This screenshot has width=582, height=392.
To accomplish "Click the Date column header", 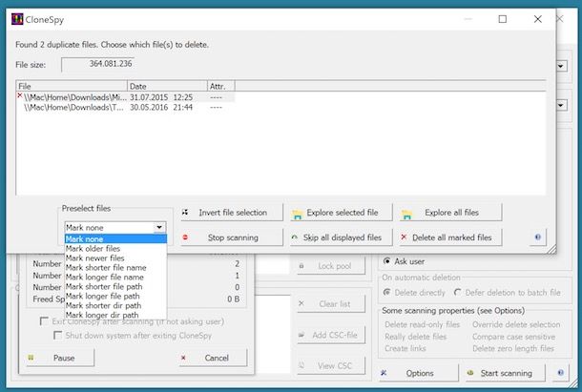I will pos(167,86).
